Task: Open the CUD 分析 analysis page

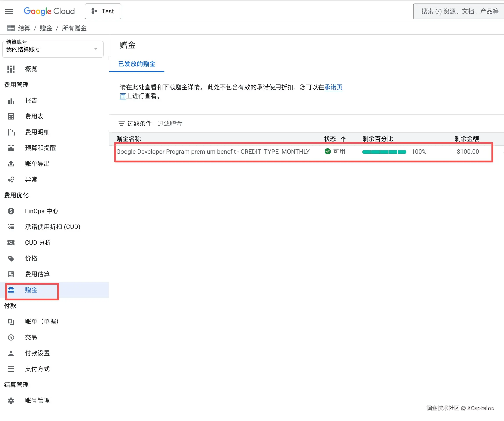Action: click(38, 243)
